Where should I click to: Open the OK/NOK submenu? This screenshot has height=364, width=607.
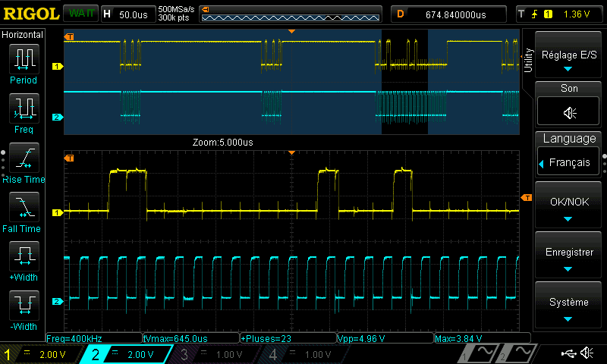(568, 205)
